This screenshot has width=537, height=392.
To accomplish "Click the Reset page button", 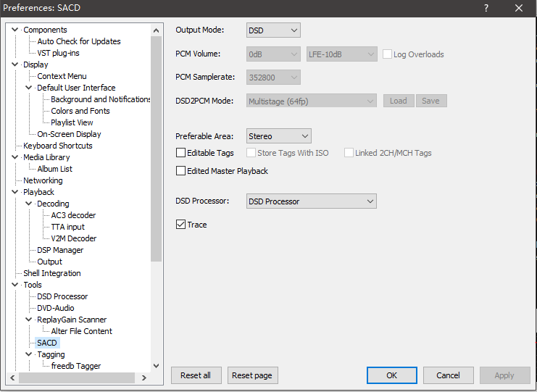I will pyautogui.click(x=253, y=375).
